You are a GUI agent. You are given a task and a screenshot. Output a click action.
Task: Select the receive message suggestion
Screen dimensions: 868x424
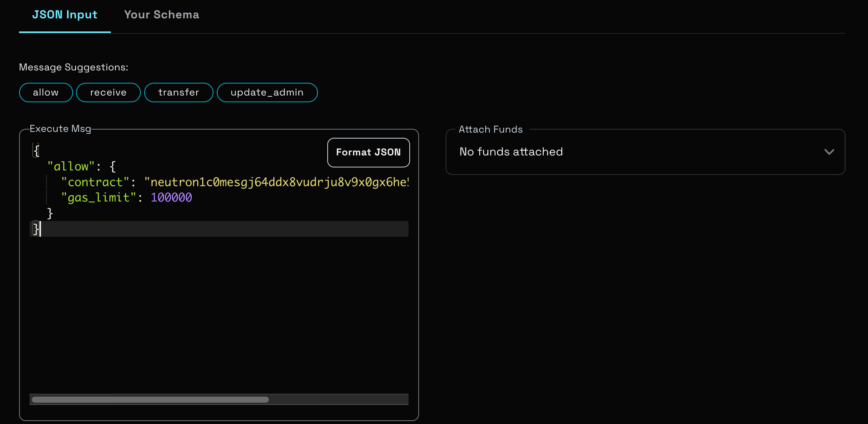(109, 93)
